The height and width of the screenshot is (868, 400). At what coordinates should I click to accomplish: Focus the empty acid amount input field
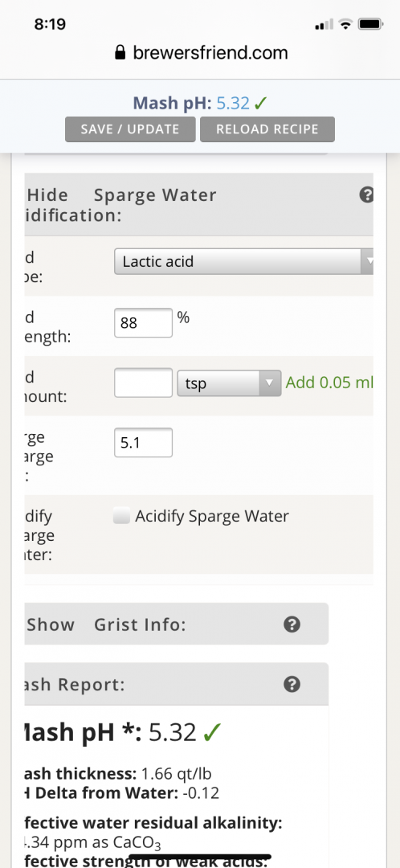143,383
